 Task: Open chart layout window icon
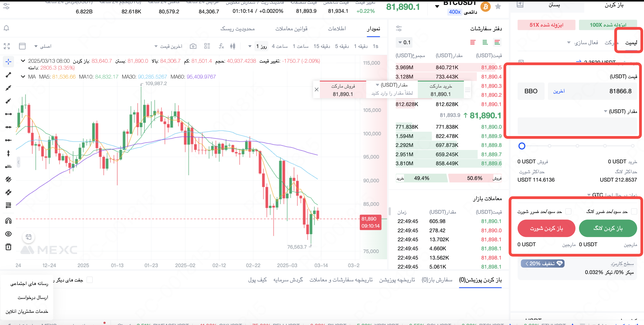click(x=22, y=46)
